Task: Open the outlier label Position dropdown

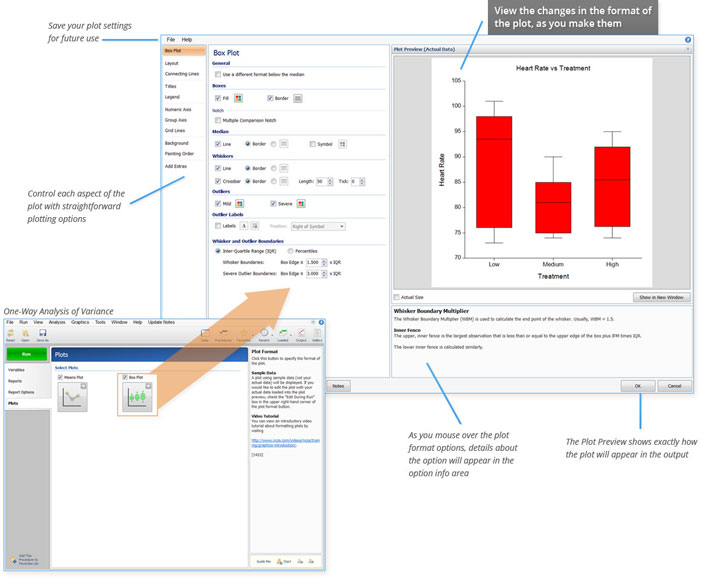Action: 320,226
